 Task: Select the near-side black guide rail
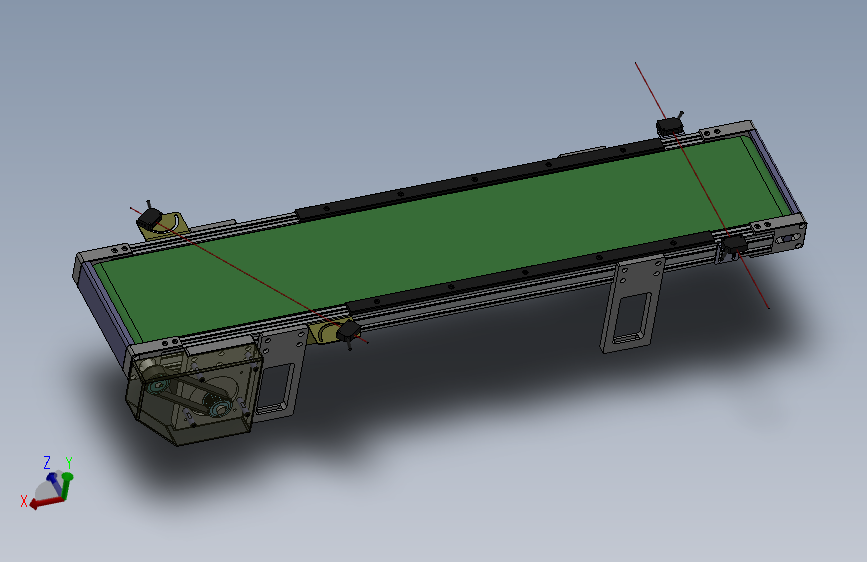[529, 271]
